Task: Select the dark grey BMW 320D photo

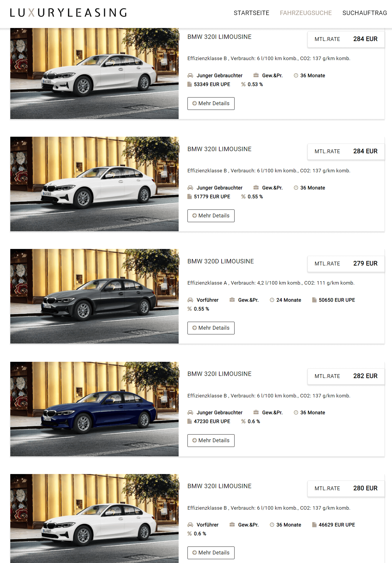Action: [x=94, y=296]
